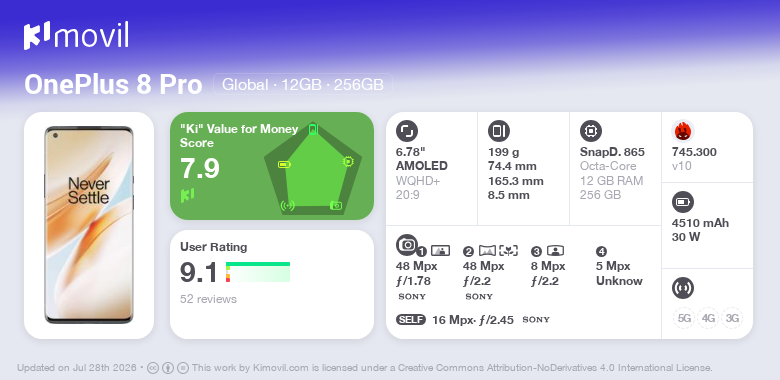The height and width of the screenshot is (380, 780).
Task: Click the SELF selfie camera badge
Action: (x=411, y=319)
